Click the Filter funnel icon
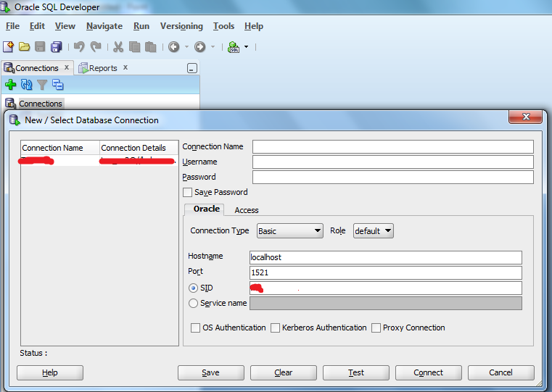 [42, 85]
